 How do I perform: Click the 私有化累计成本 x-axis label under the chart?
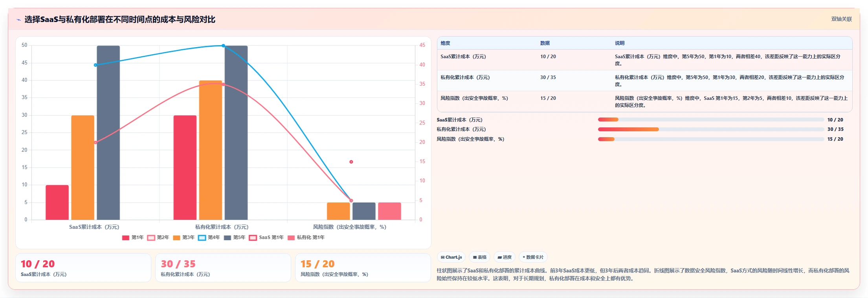(222, 227)
